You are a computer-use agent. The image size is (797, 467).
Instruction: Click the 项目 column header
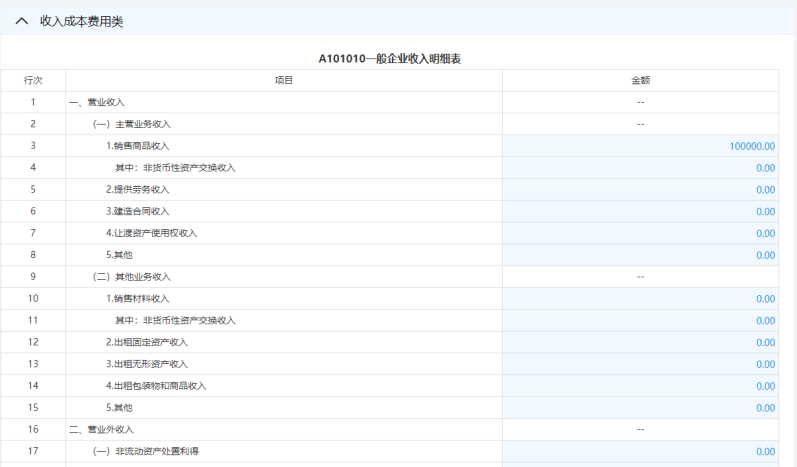284,80
